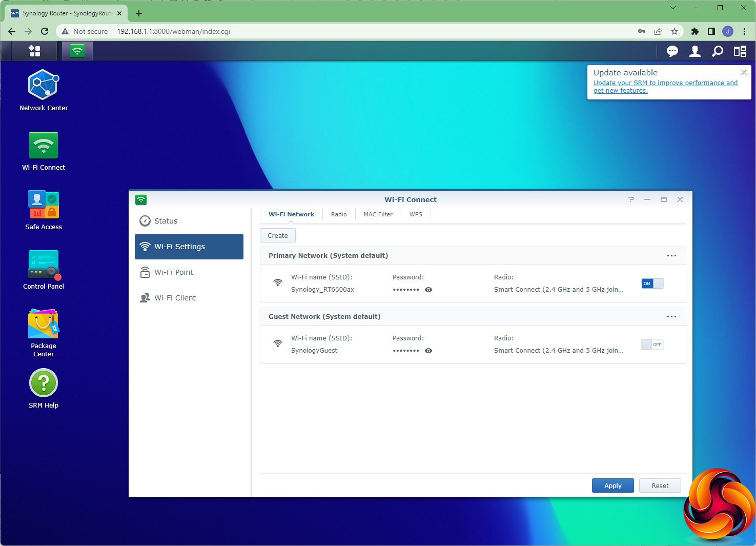756x546 pixels.
Task: Click the SRM search magnifier icon
Action: pos(718,51)
